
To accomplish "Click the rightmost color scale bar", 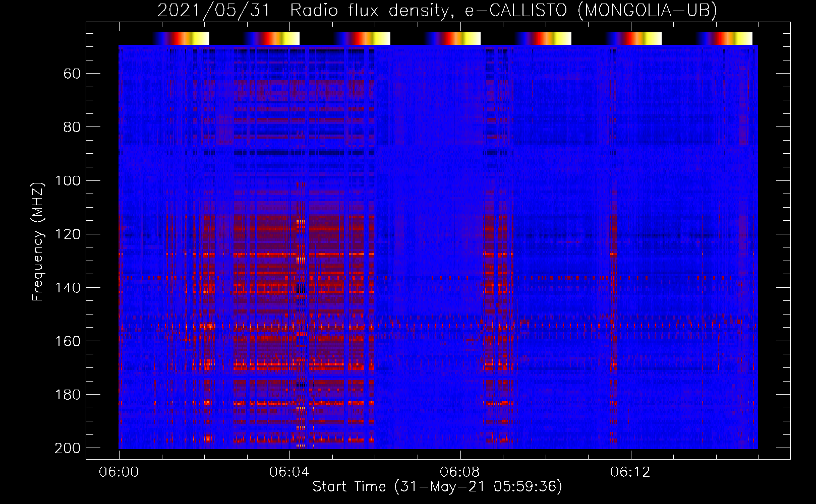I will click(724, 38).
